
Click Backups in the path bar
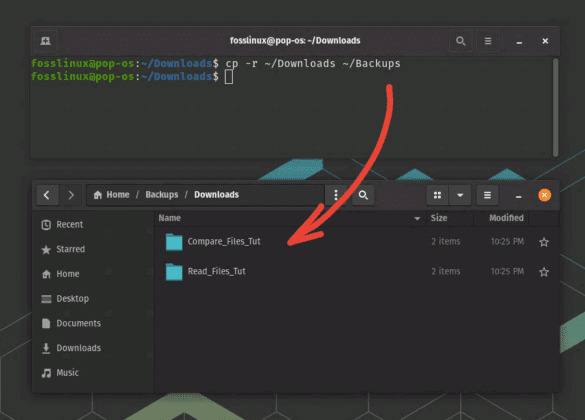[x=162, y=195]
